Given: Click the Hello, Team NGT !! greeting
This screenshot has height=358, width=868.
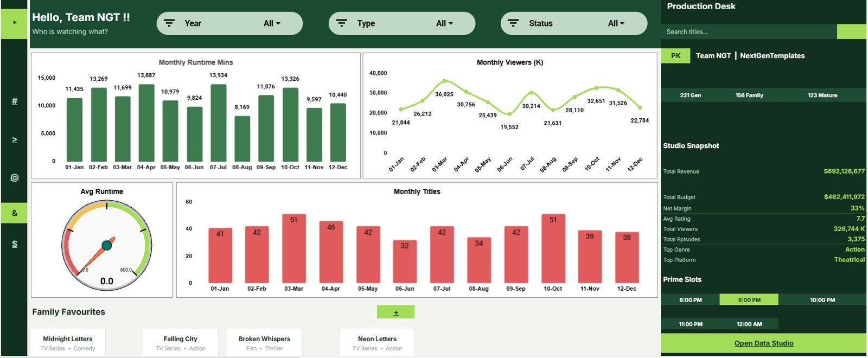Looking at the screenshot, I should (x=81, y=17).
